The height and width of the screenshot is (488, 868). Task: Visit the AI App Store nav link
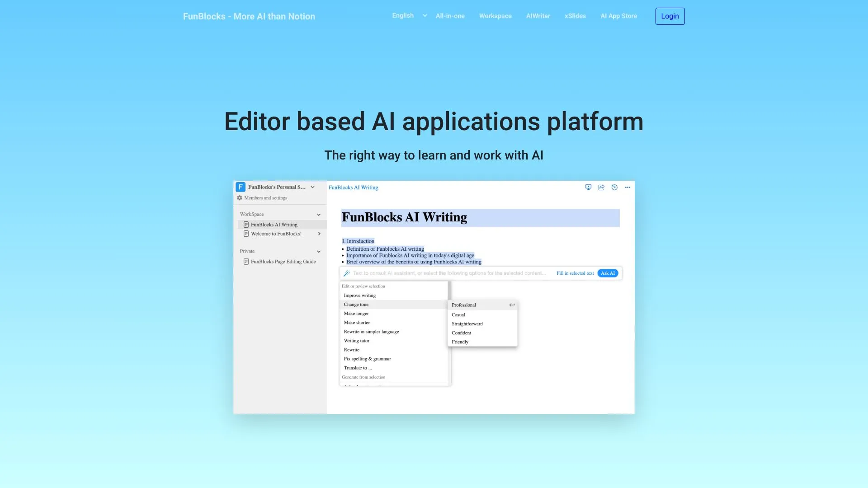[618, 16]
